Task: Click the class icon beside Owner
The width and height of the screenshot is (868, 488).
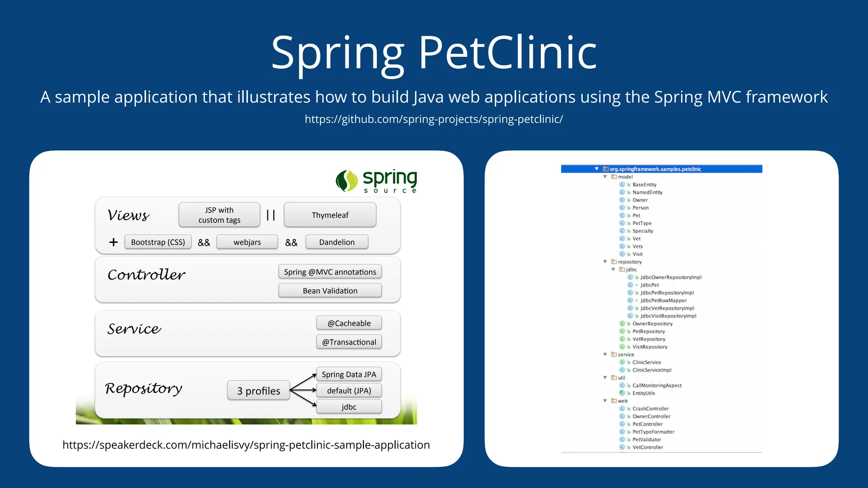Action: pos(622,200)
